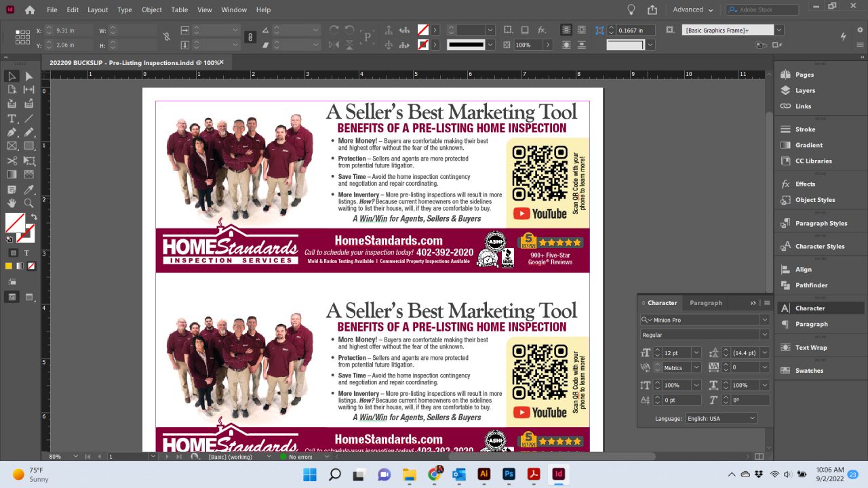This screenshot has width=868, height=488.
Task: Toggle constrain proportions chain link for scaling
Action: 250,37
